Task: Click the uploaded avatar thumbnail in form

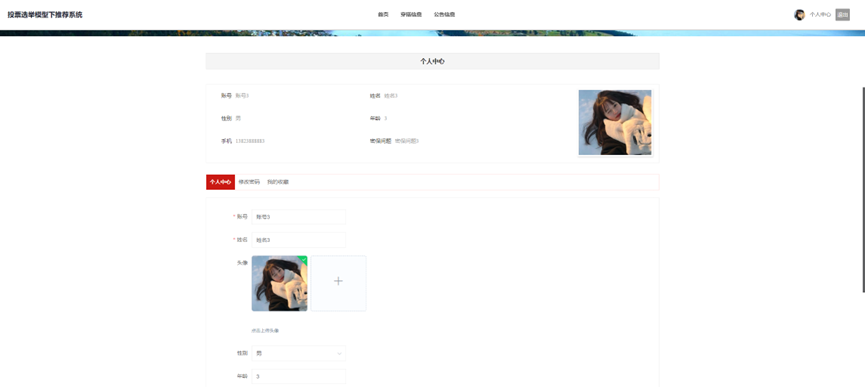Action: tap(279, 283)
